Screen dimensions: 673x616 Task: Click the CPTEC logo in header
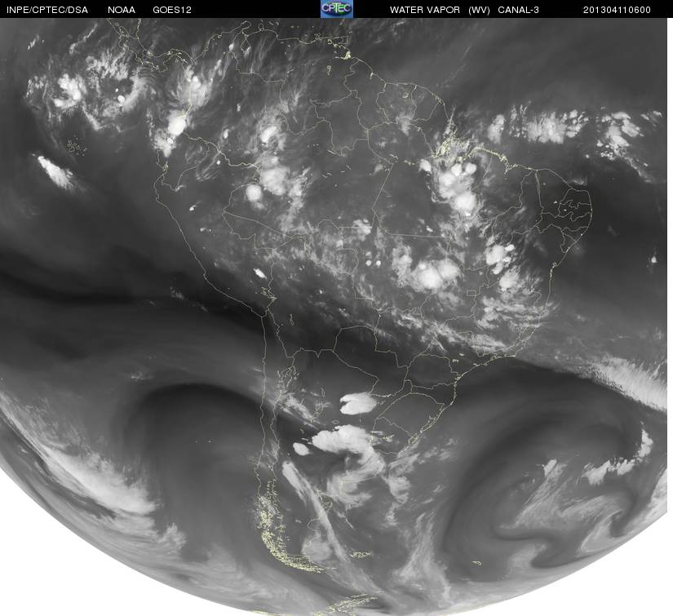coord(337,9)
